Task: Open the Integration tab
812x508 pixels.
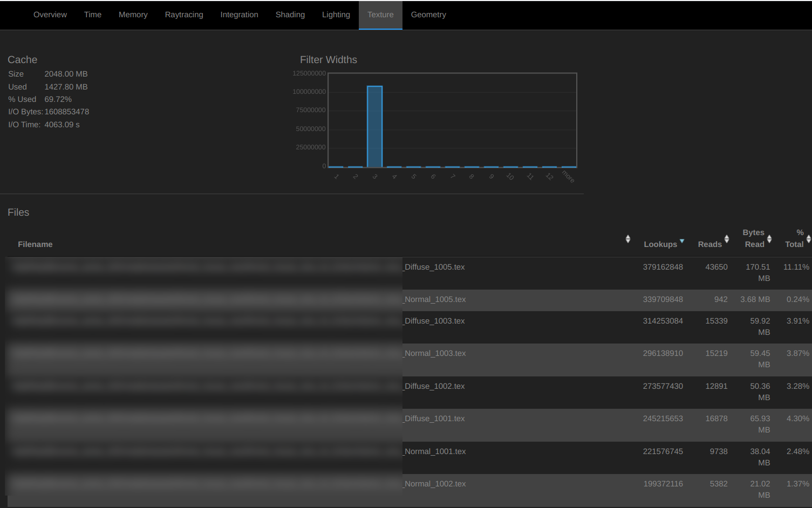Action: (x=239, y=15)
